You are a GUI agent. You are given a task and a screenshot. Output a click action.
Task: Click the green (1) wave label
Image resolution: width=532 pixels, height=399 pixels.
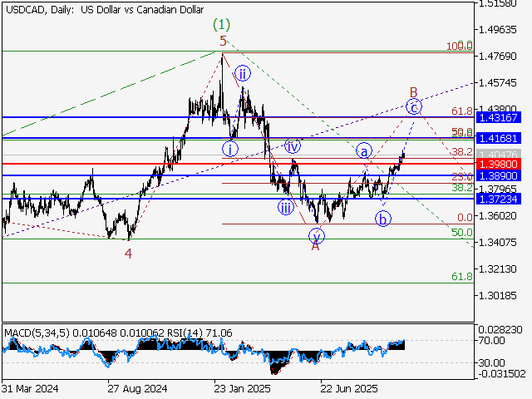pos(221,24)
